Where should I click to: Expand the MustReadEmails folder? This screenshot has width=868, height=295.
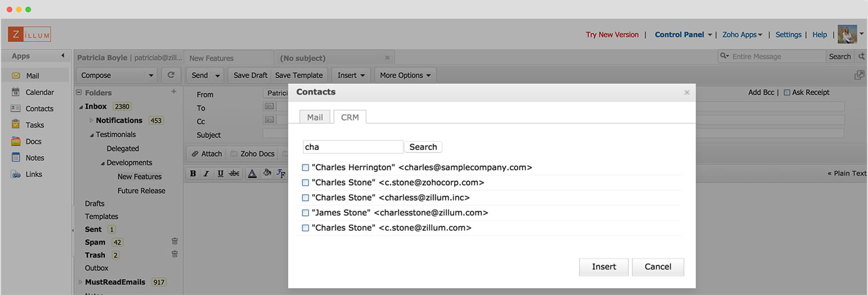point(80,282)
